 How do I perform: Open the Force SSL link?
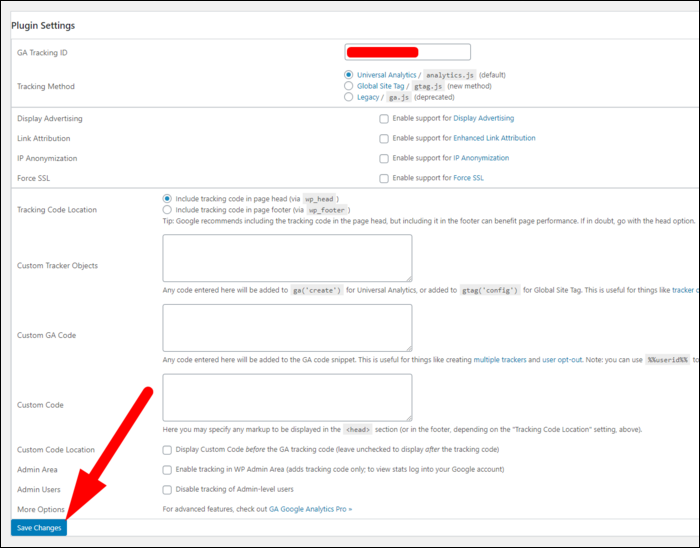[x=468, y=178]
